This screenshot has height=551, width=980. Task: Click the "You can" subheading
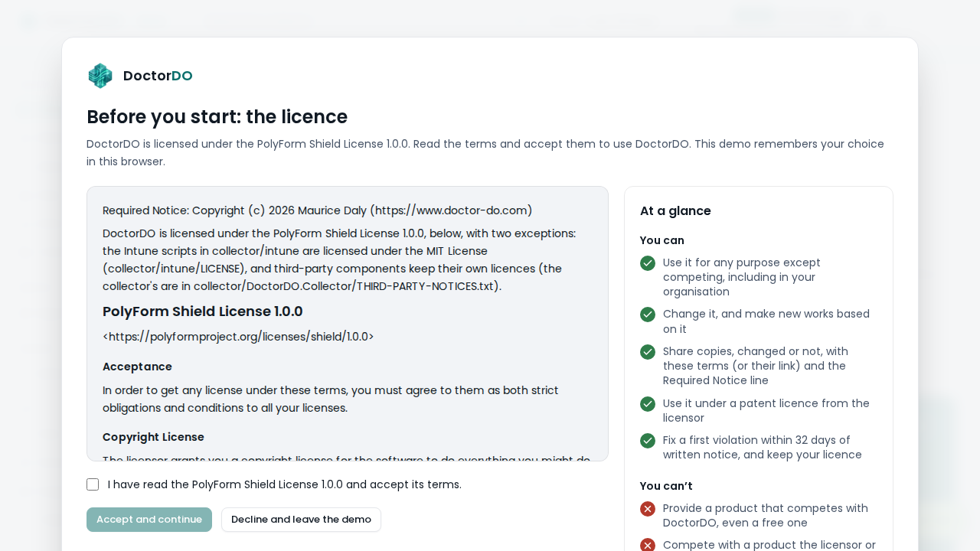tap(662, 240)
